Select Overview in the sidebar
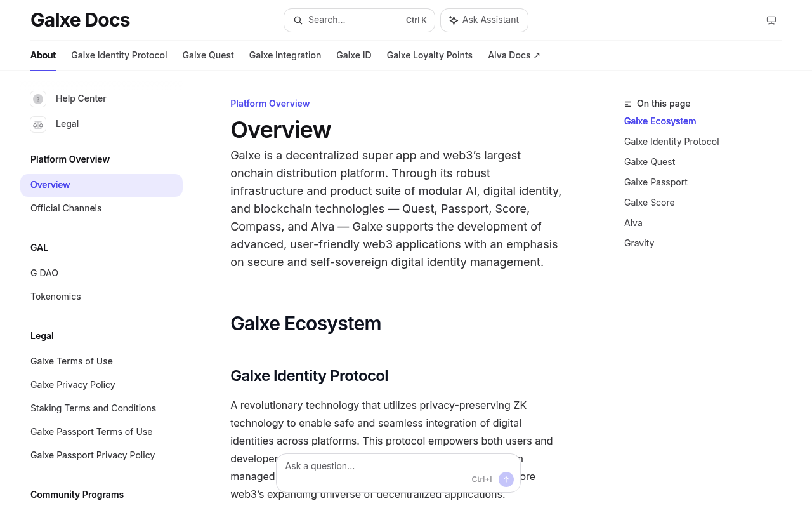 [x=101, y=185]
